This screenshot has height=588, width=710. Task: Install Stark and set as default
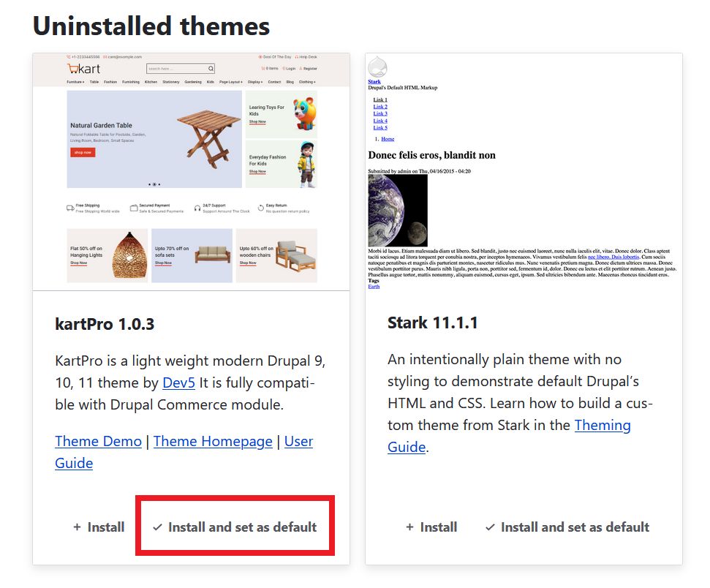coord(567,527)
